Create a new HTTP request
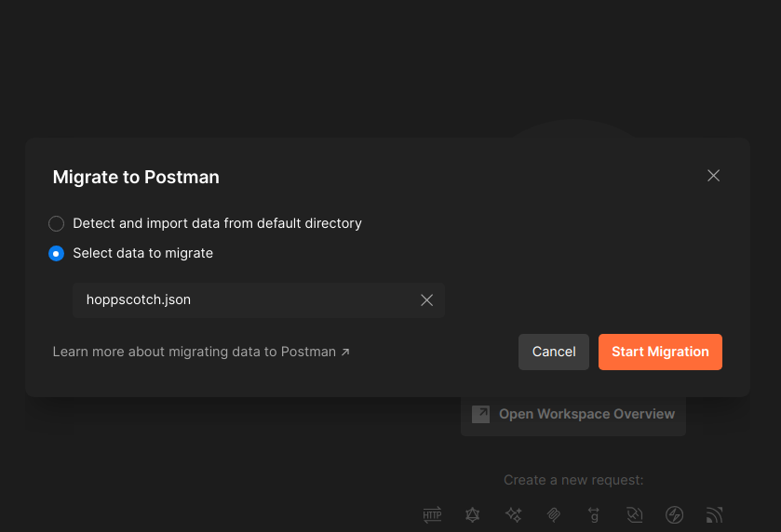The image size is (781, 532). [x=432, y=514]
